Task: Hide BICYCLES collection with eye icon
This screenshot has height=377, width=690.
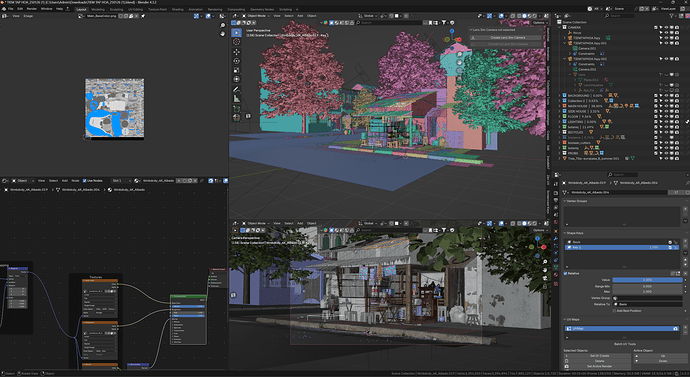Action: [x=666, y=132]
